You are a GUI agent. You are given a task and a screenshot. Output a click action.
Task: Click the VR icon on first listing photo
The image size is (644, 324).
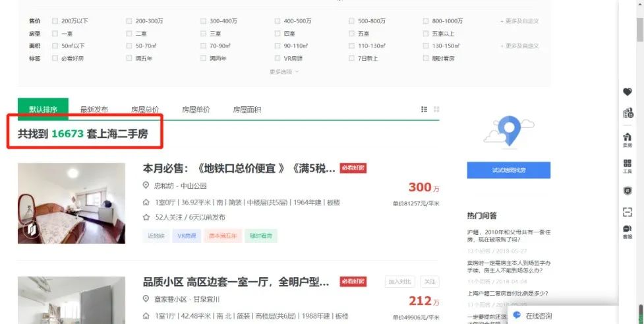click(x=31, y=229)
